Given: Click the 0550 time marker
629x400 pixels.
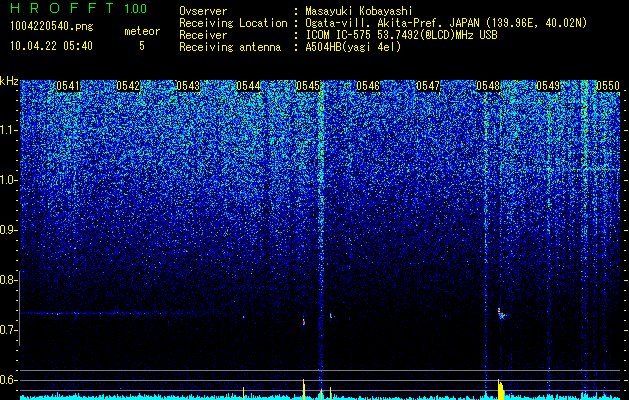Looking at the screenshot, I should click(x=608, y=86).
